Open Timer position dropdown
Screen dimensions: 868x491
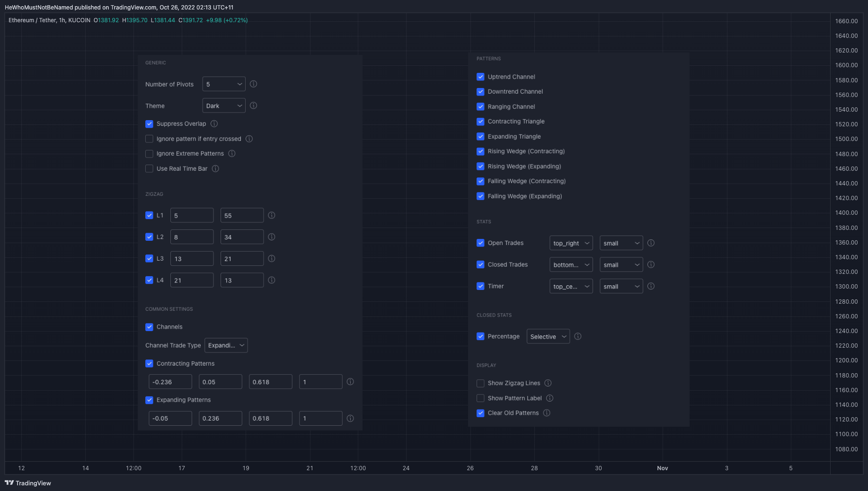[x=571, y=286]
